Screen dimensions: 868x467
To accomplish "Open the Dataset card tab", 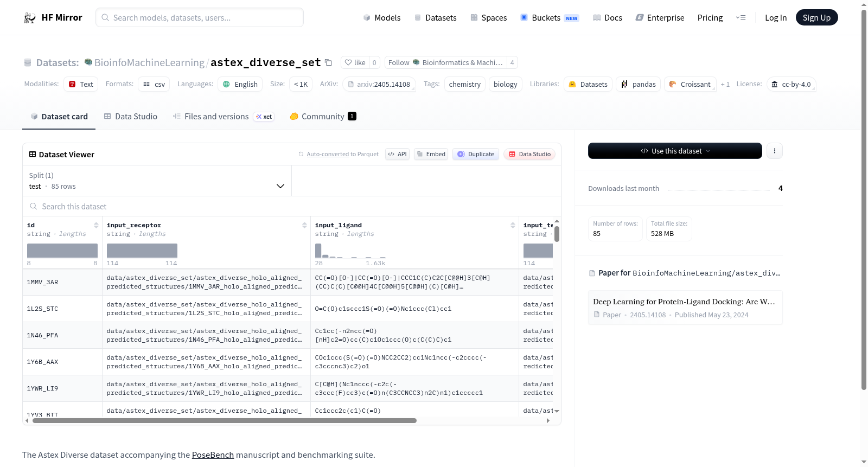I will tap(59, 117).
